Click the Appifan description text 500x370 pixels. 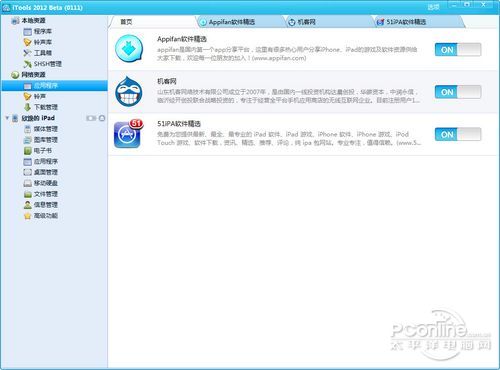[x=287, y=54]
